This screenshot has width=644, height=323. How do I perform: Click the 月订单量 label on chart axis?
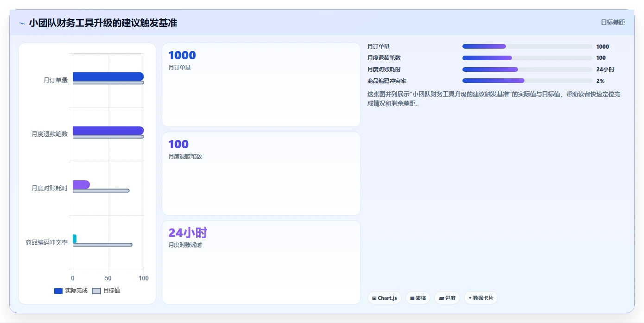56,80
